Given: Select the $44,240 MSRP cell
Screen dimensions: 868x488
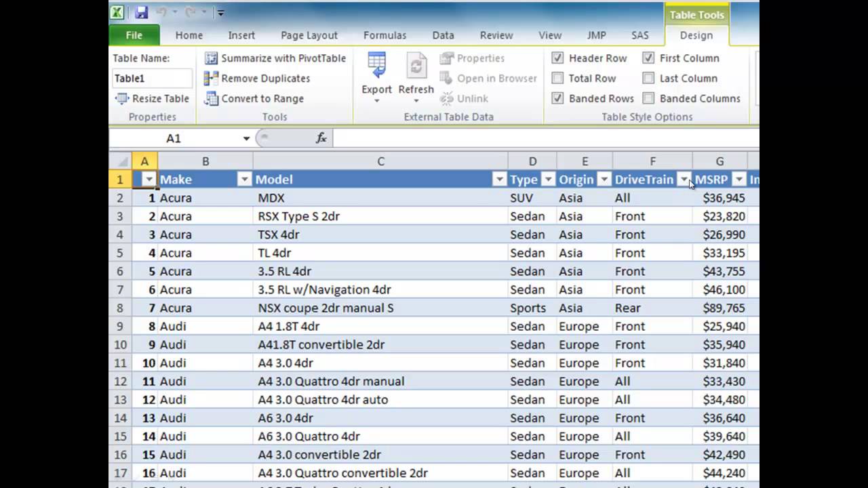Looking at the screenshot, I should tap(719, 473).
